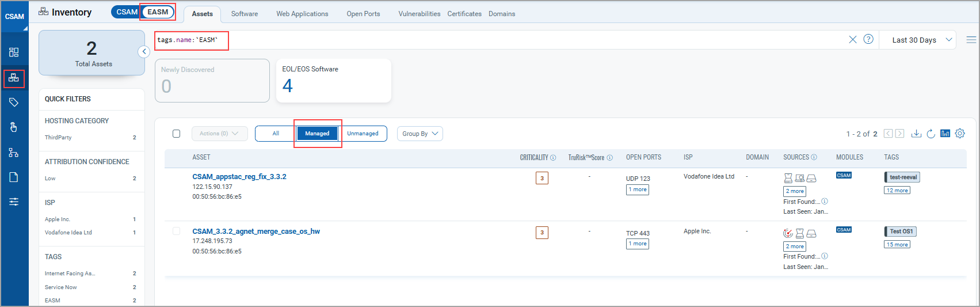Switch to the Web Applications tab
980x307 pixels.
point(302,14)
